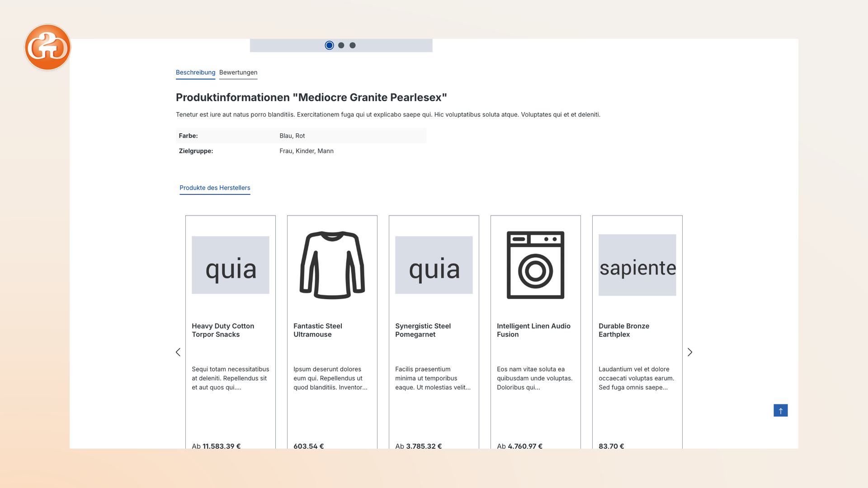
Task: Open Synergistic Steel Pomegarnet product link
Action: tap(423, 330)
